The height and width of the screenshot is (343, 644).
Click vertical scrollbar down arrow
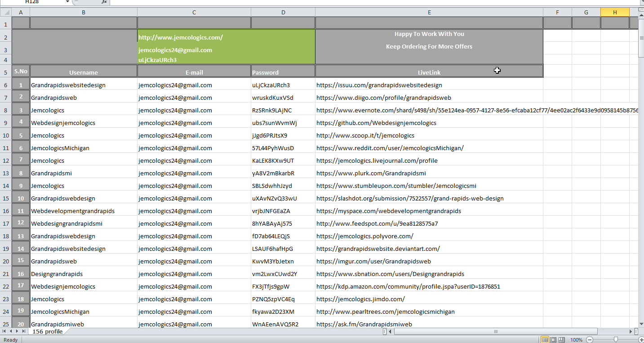(x=640, y=323)
